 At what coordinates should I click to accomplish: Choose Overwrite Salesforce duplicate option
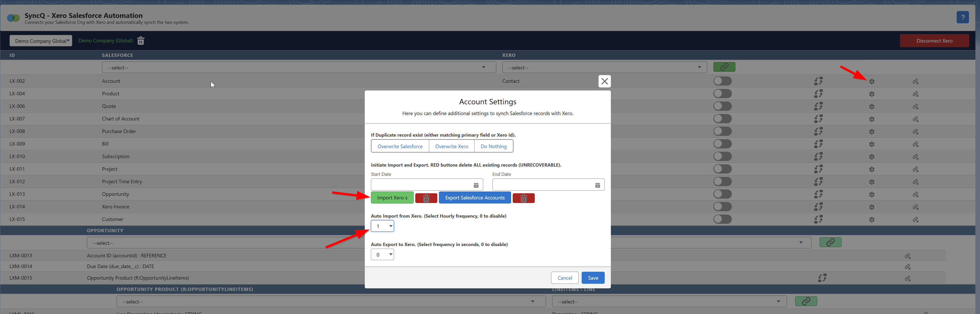coord(400,146)
